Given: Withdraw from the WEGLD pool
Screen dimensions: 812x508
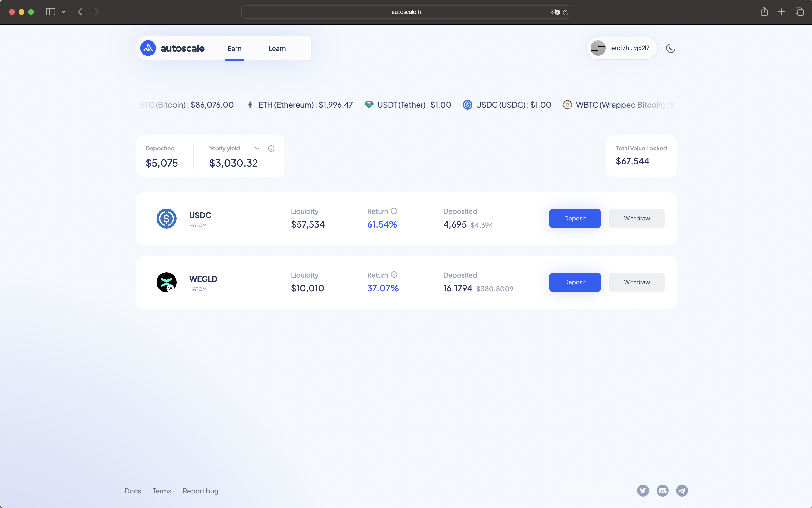Looking at the screenshot, I should point(636,282).
